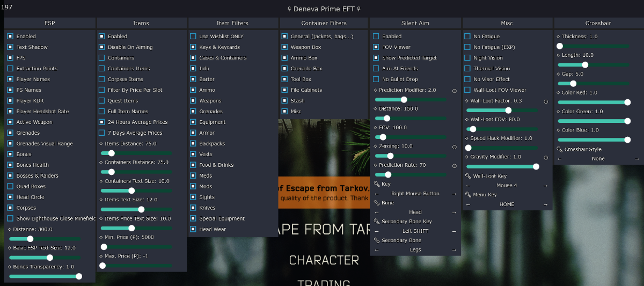The image size is (644, 286).
Task: Click left arrow of Head bone selector
Action: [377, 212]
